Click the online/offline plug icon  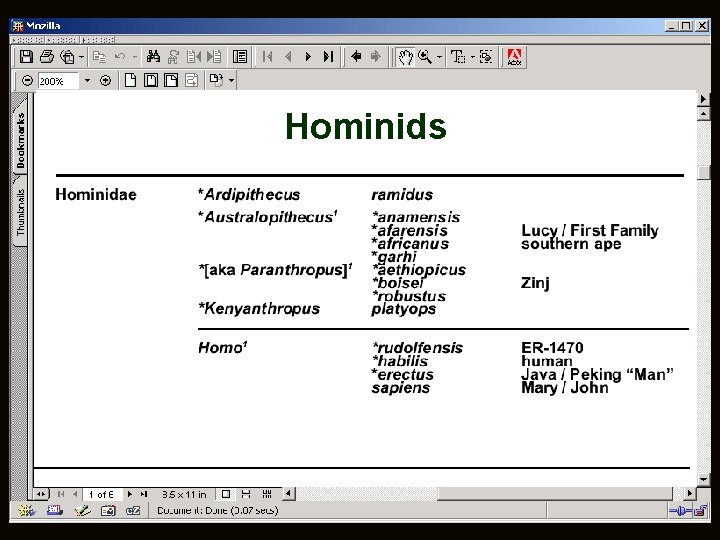[x=680, y=511]
